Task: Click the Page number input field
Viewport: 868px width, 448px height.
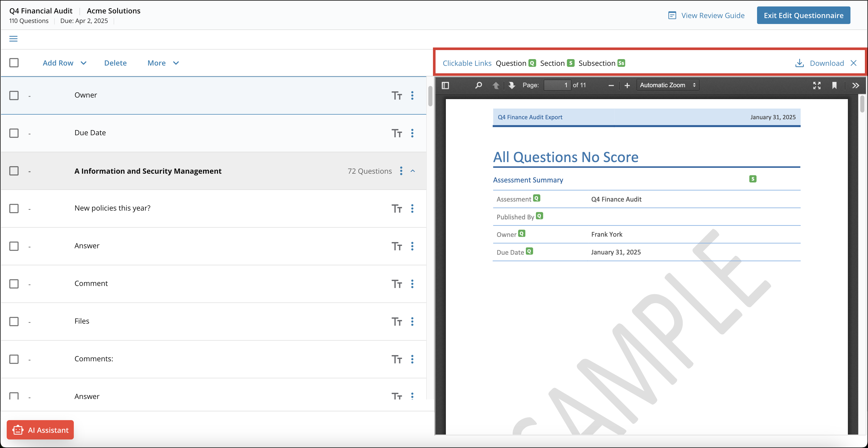Action: (557, 85)
